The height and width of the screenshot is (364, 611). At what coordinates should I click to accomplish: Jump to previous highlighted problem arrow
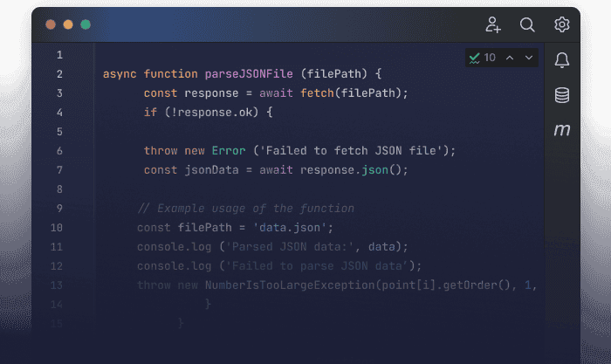(x=510, y=58)
